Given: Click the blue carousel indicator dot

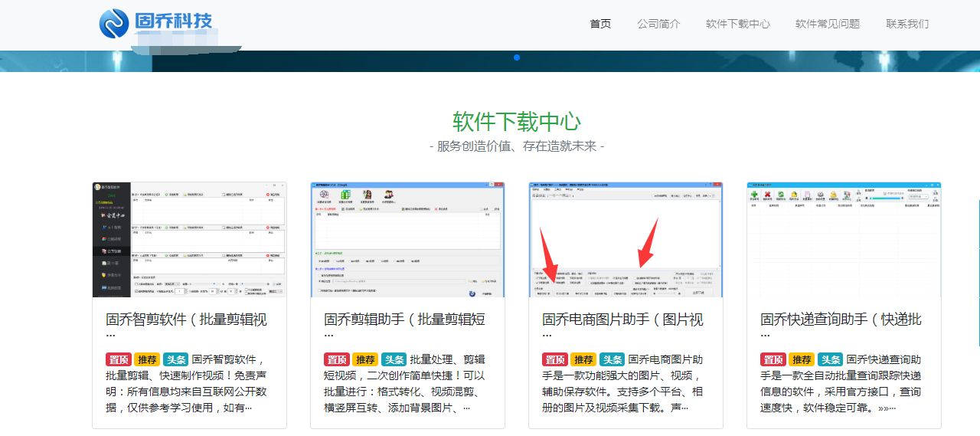Looking at the screenshot, I should pos(517,57).
